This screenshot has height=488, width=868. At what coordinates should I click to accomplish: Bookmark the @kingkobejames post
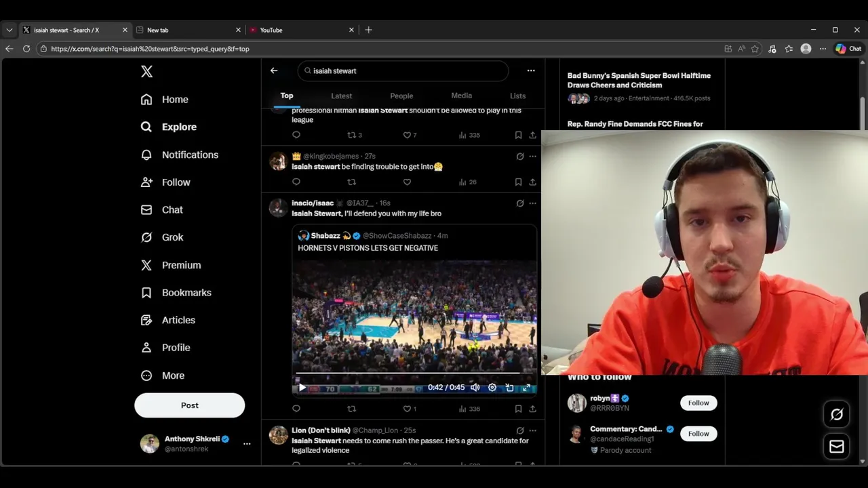pyautogui.click(x=518, y=182)
